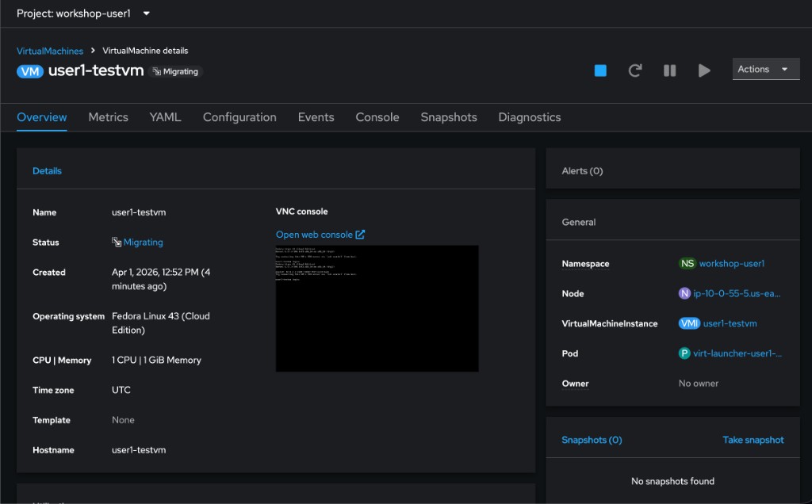
Task: Click the VirtualMachines breadcrumb link
Action: point(50,50)
